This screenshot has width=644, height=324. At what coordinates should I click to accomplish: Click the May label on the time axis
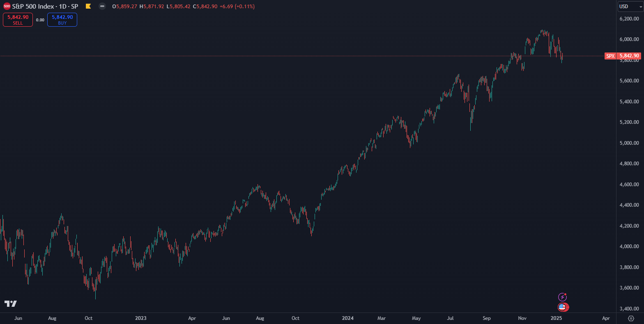(416, 318)
